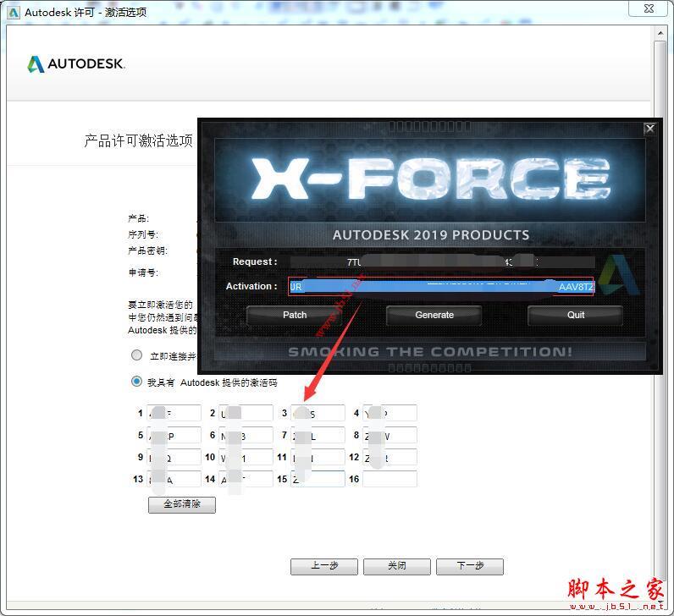This screenshot has height=616, width=674.
Task: Click the 序列号 label
Action: pos(143,234)
